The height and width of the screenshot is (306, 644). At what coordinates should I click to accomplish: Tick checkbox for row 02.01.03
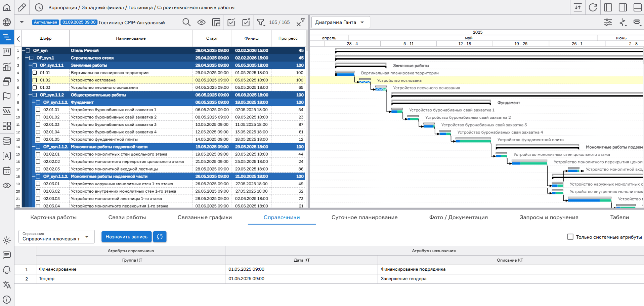[38, 124]
